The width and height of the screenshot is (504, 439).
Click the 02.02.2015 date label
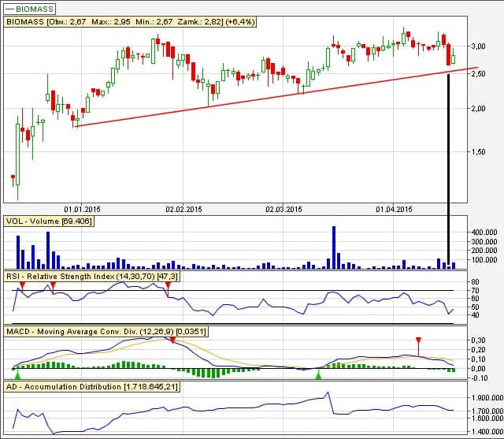point(183,209)
